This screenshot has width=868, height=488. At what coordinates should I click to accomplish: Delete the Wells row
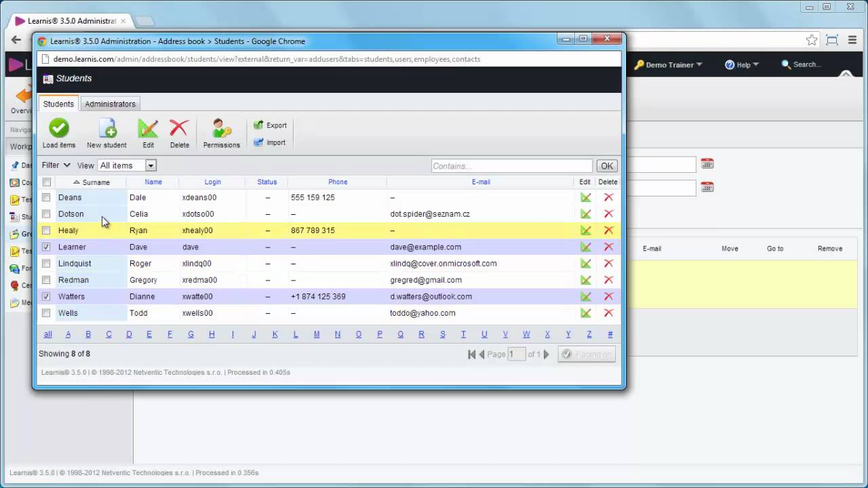(x=608, y=313)
